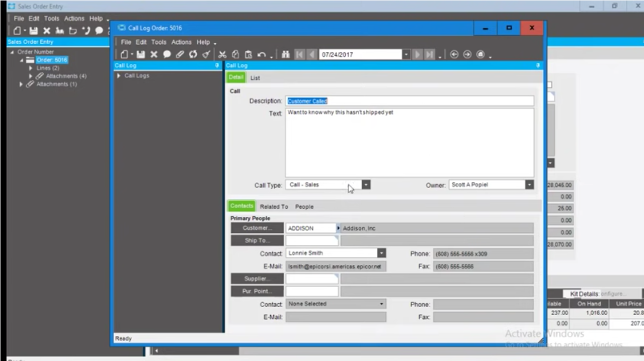This screenshot has height=361, width=644.
Task: Expand the Lines (2) tree node
Action: click(30, 68)
